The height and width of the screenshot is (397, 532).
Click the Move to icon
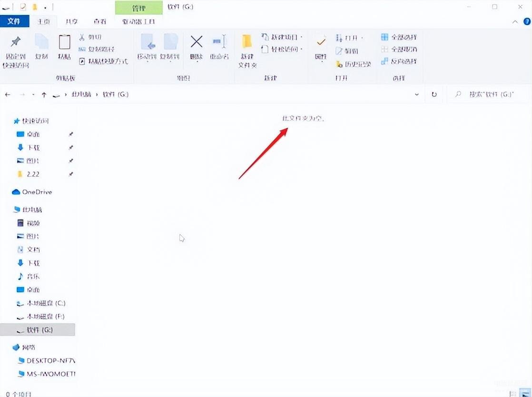pyautogui.click(x=147, y=42)
